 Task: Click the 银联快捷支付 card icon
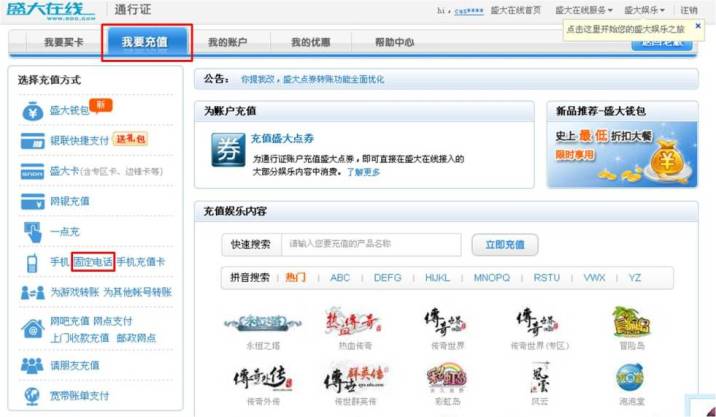32,141
